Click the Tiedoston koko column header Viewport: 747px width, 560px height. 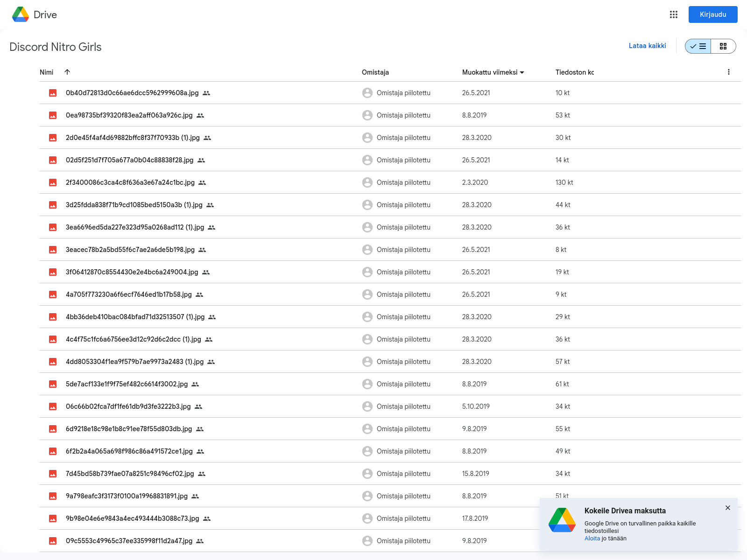575,72
